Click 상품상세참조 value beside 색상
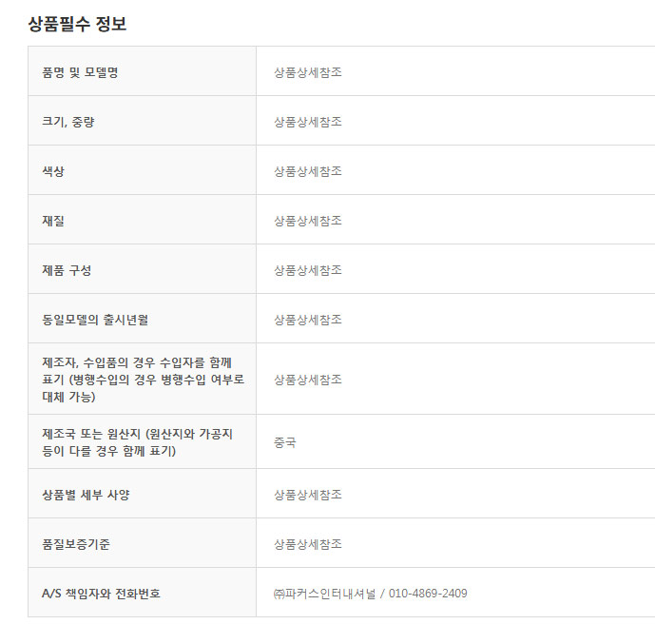 308,171
